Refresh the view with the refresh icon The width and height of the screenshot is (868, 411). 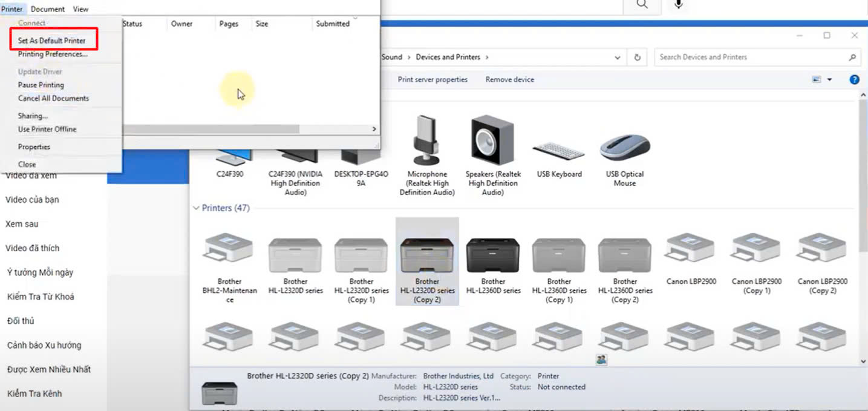[x=638, y=57]
